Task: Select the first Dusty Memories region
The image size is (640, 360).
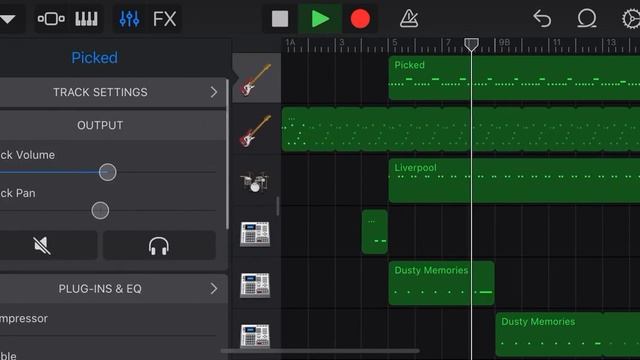Action: (442, 283)
